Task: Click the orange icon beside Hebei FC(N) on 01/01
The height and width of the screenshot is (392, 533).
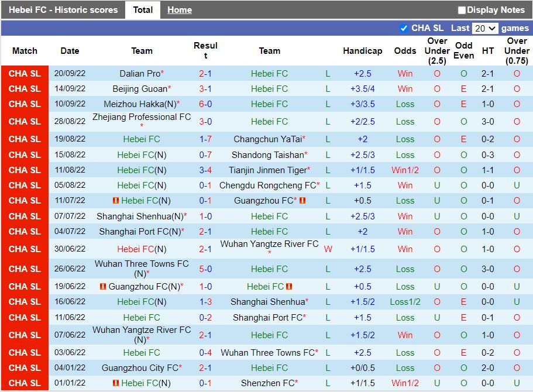Action: point(116,383)
